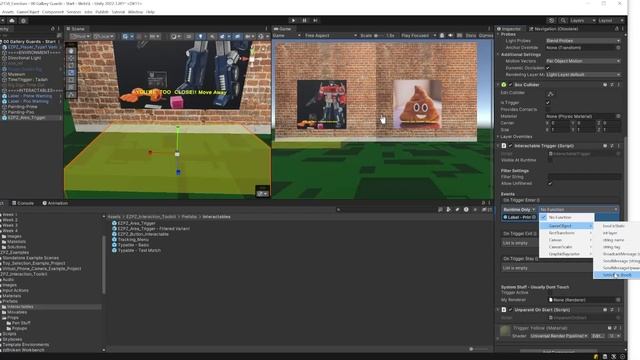Screen dimensions: 640x360
Task: Lock the Inspector panel
Action: pyautogui.click(x=616, y=29)
